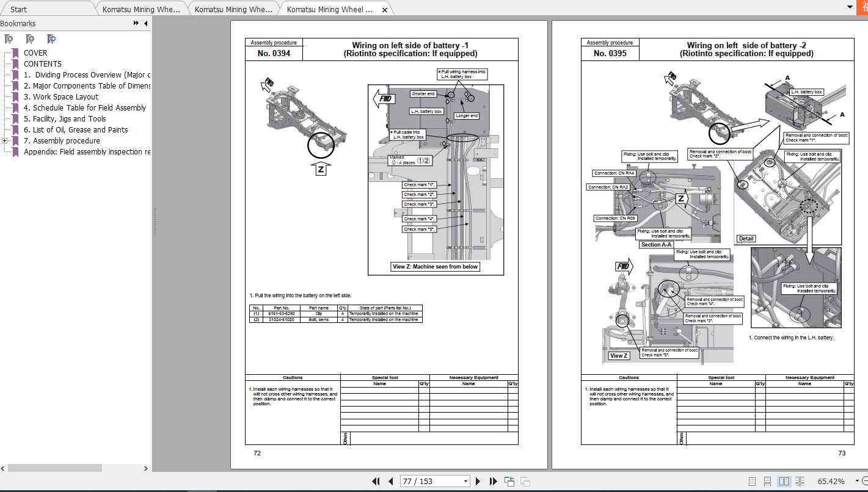
Task: Enable continuous scrolling page view
Action: [x=768, y=481]
